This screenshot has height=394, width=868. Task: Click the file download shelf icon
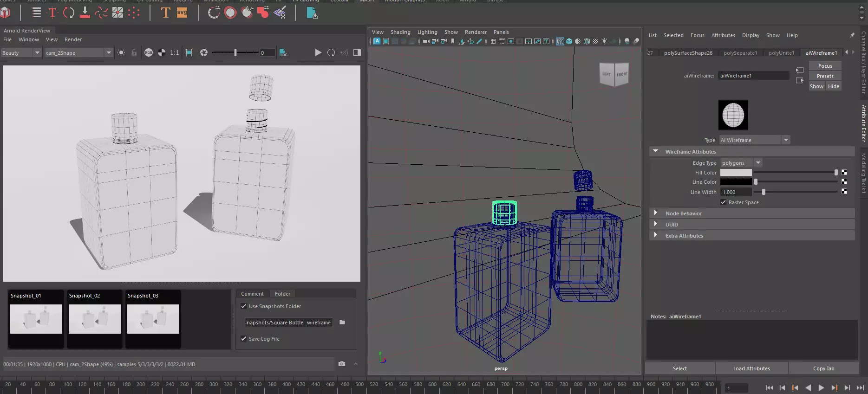312,13
